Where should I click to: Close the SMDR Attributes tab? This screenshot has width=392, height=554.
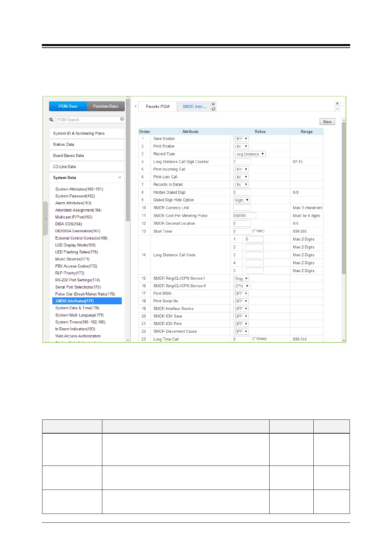[213, 104]
